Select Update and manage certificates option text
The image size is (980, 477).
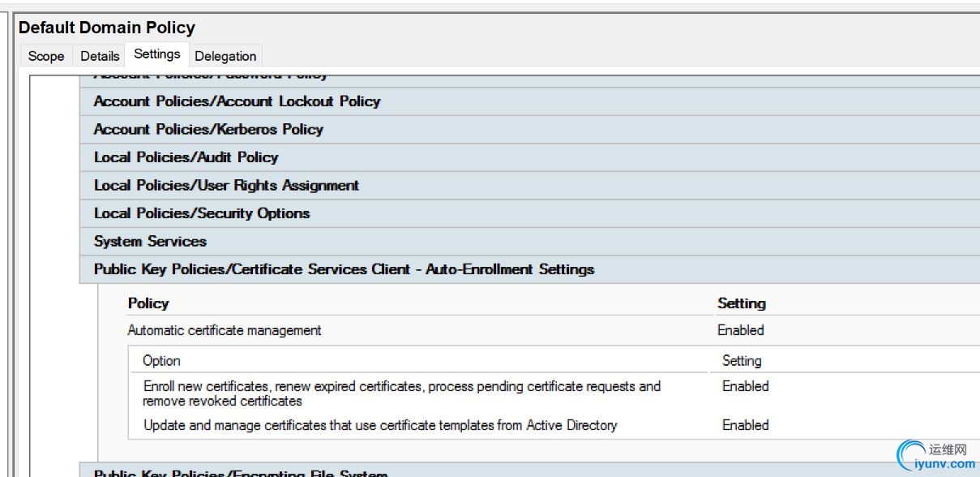pos(380,425)
